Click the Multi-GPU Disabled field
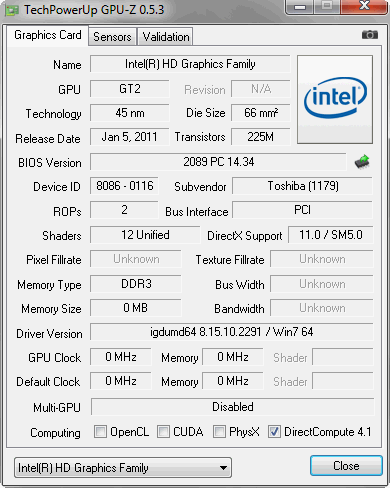This screenshot has height=488, width=390. 232,407
